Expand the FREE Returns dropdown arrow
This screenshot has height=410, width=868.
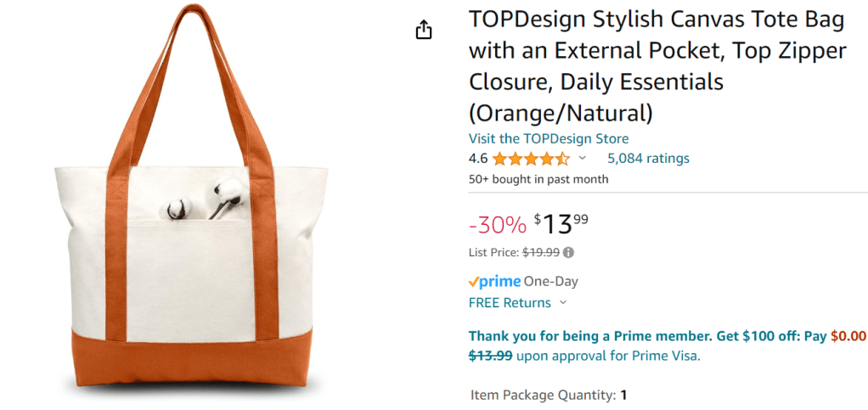coord(563,303)
